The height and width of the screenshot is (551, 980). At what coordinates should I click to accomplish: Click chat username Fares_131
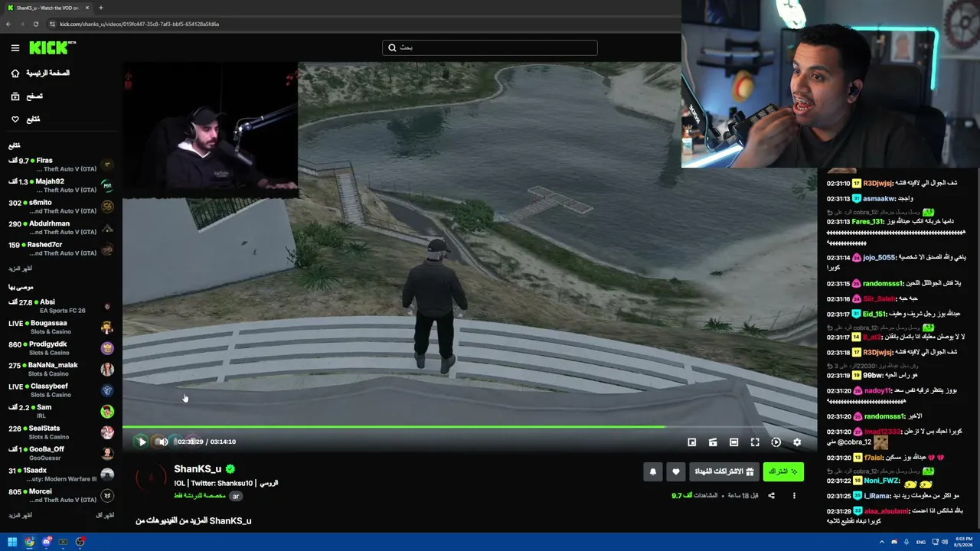pos(867,222)
